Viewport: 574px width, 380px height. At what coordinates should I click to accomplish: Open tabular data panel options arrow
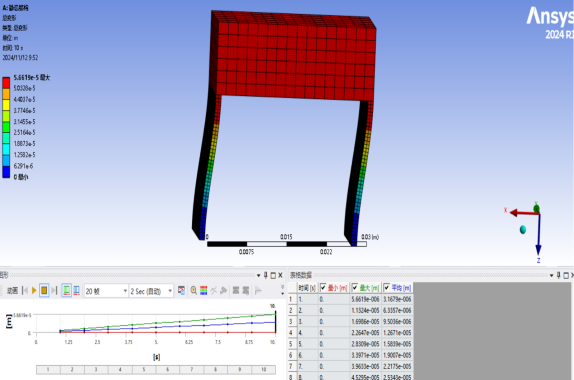click(x=551, y=275)
